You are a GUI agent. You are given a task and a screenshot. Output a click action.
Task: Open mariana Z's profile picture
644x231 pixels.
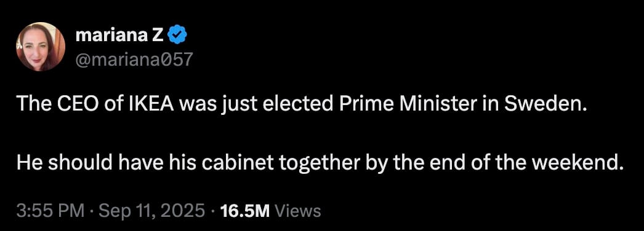pos(40,46)
